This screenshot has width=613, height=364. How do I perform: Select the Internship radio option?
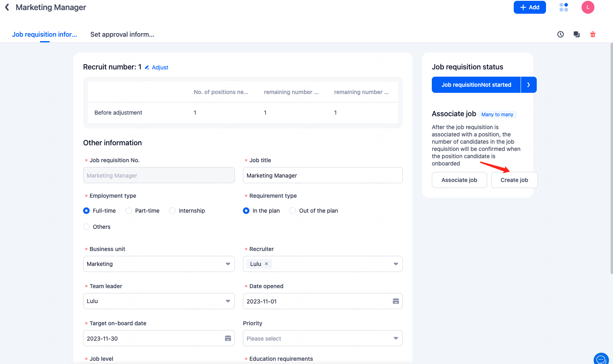click(173, 211)
